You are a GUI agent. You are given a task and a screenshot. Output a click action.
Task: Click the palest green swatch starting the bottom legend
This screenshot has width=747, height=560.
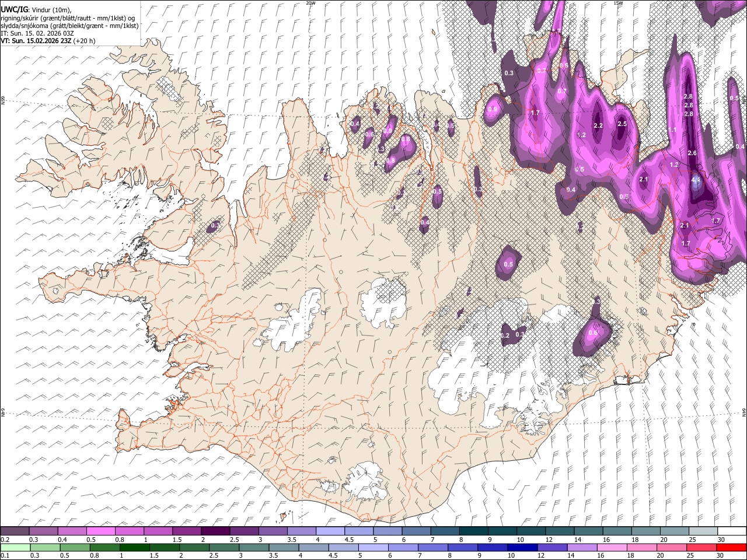pos(15,547)
